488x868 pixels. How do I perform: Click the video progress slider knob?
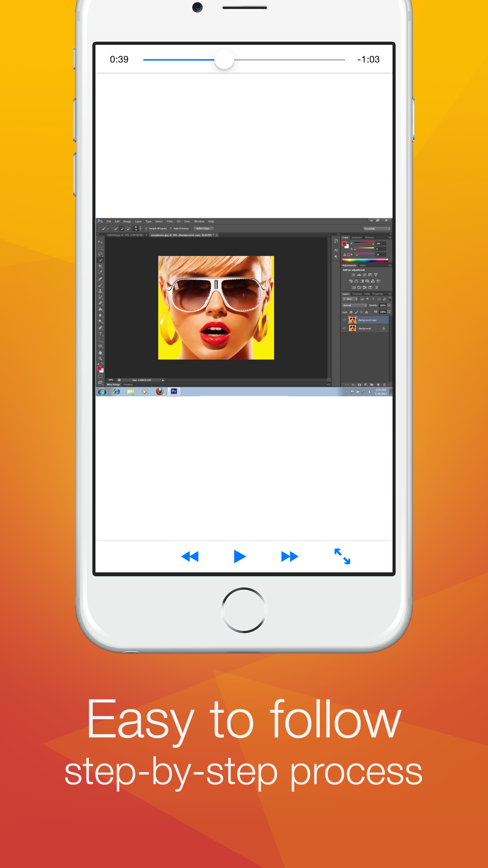pos(224,59)
